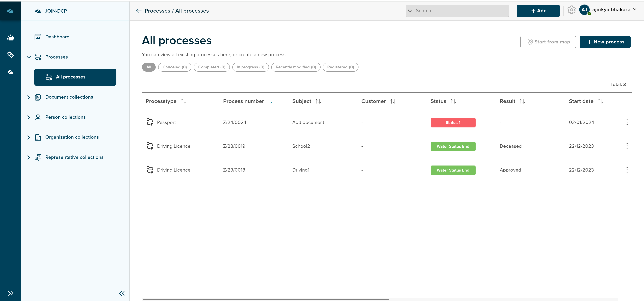Click the New process button
The height and width of the screenshot is (301, 644).
605,42
